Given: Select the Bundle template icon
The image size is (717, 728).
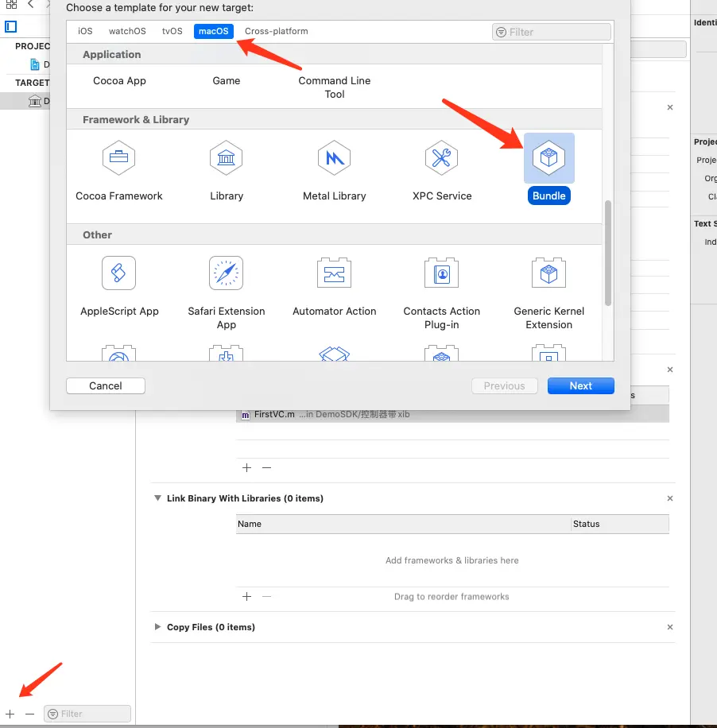Looking at the screenshot, I should [x=549, y=158].
